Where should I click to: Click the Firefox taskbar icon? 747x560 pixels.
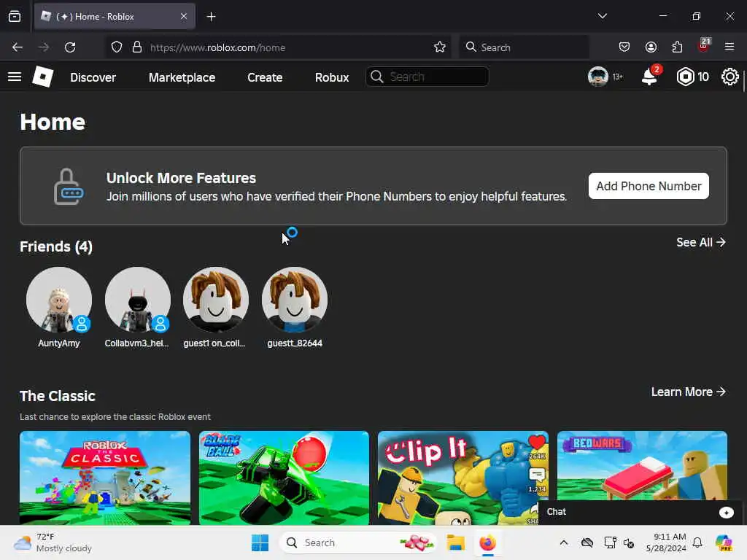coord(488,542)
